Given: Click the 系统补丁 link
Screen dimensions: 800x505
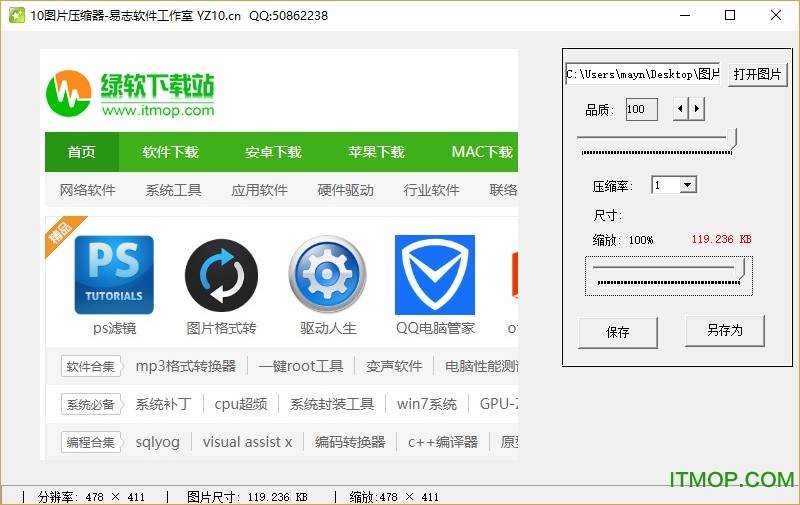Looking at the screenshot, I should click(163, 405).
